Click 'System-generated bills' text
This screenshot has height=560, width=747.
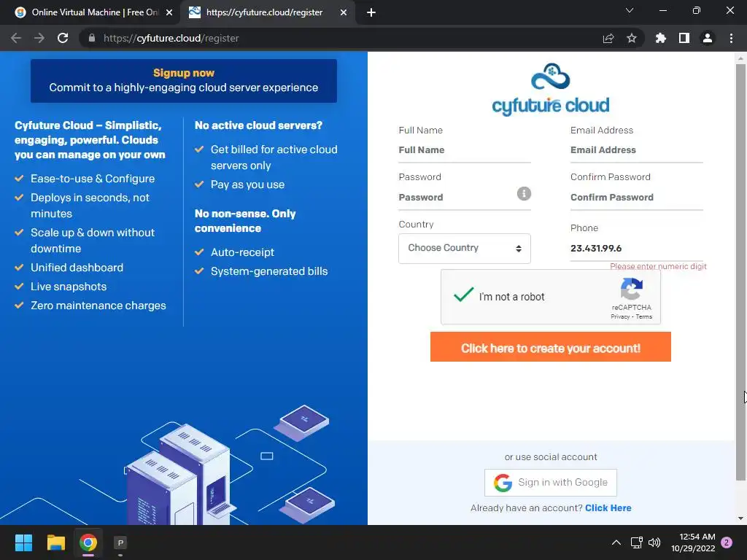(269, 271)
